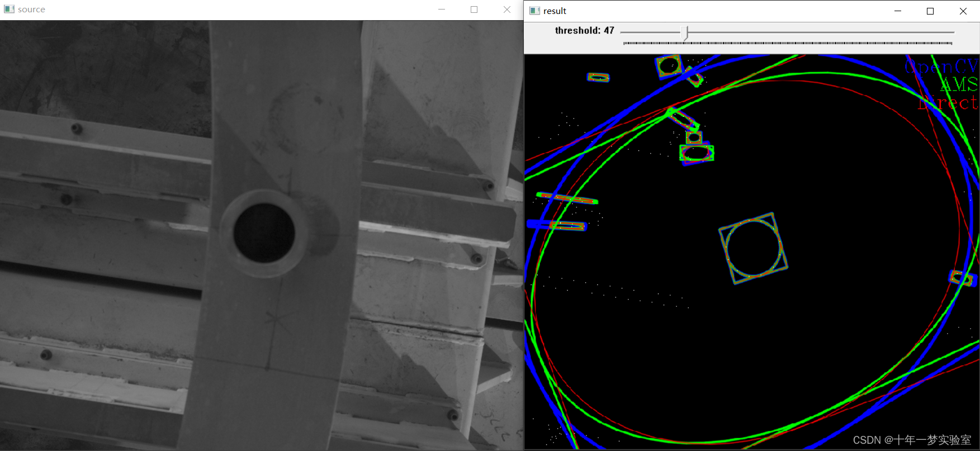Click the 'result' window title text
The width and height of the screenshot is (980, 451).
pos(555,11)
